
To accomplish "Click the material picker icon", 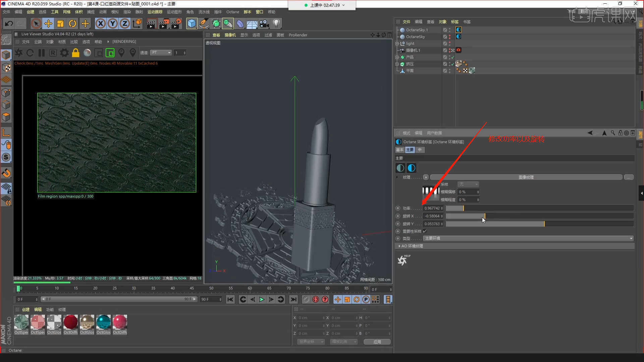I will coord(133,53).
